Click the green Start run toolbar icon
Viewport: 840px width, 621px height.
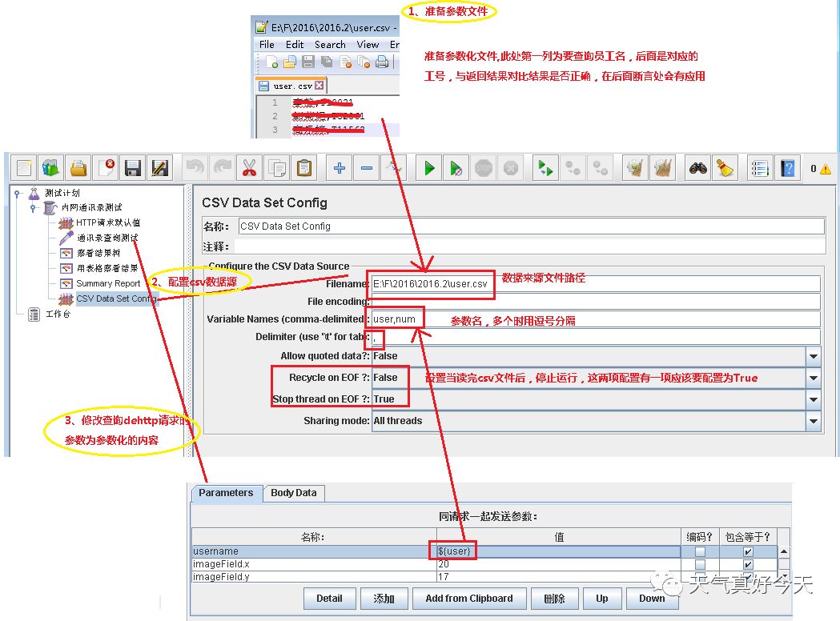pyautogui.click(x=429, y=169)
